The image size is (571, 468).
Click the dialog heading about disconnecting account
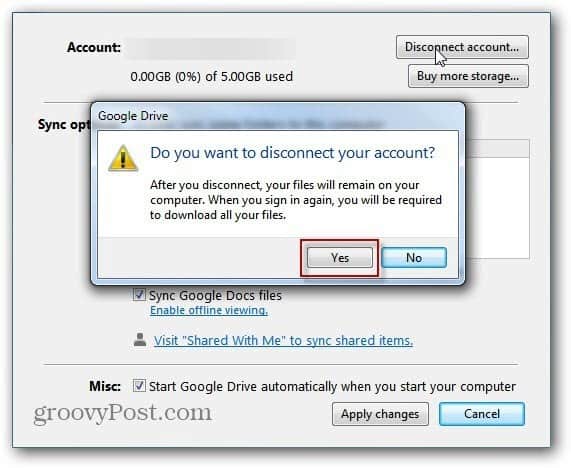click(x=292, y=153)
